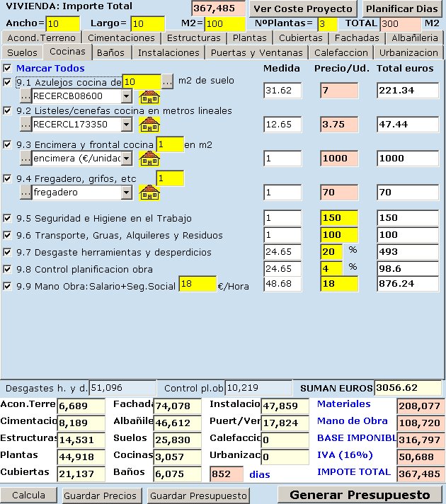Toggle 9.4 Fregadero, grifos checkbox
Viewport: 446px width, 504px height.
pyautogui.click(x=7, y=178)
